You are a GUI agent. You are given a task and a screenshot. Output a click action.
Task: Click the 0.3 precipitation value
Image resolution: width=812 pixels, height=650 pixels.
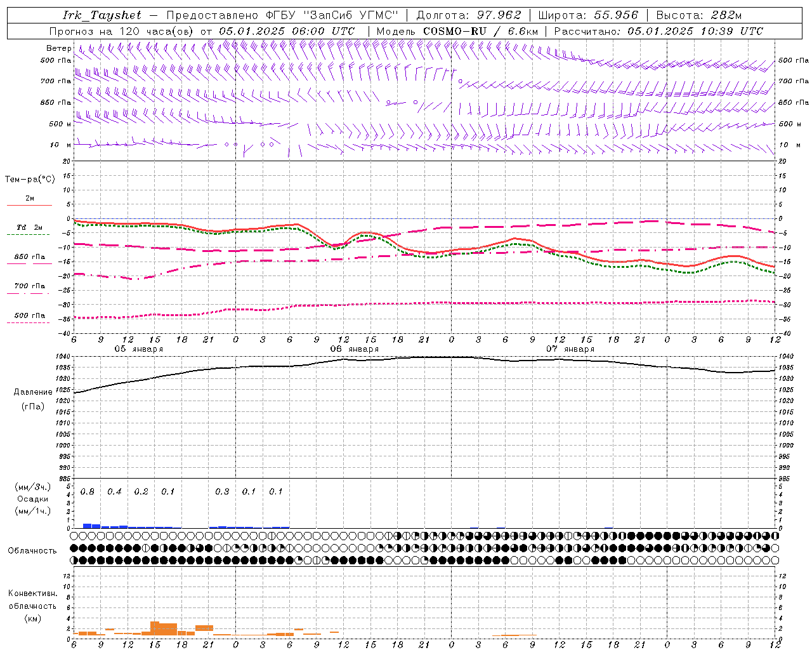[222, 492]
